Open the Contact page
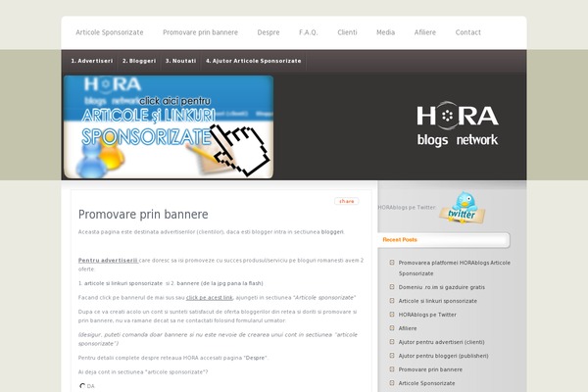 pyautogui.click(x=468, y=32)
